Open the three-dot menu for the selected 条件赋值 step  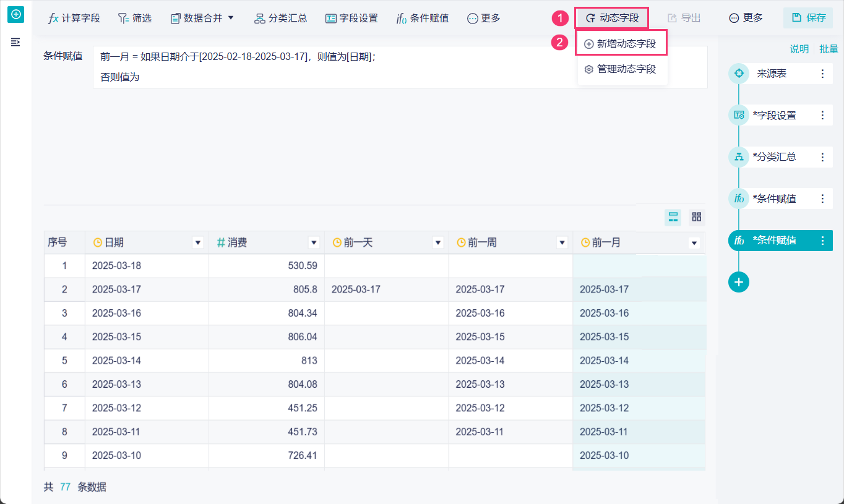coord(822,241)
